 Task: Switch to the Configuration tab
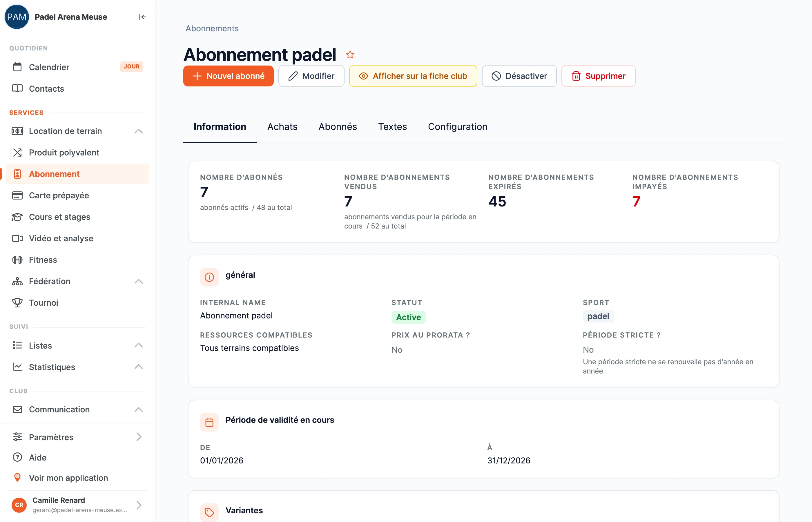tap(458, 127)
